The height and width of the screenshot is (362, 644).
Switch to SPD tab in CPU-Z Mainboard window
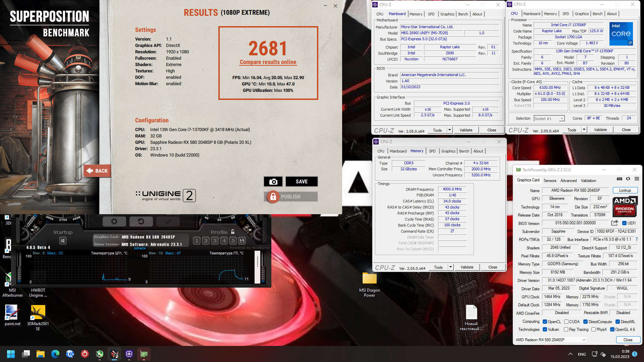pyautogui.click(x=431, y=14)
